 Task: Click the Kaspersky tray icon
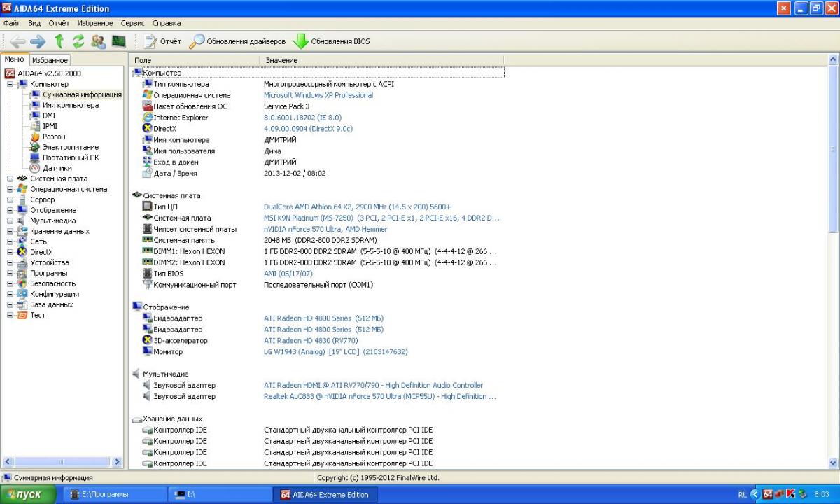coord(791,494)
